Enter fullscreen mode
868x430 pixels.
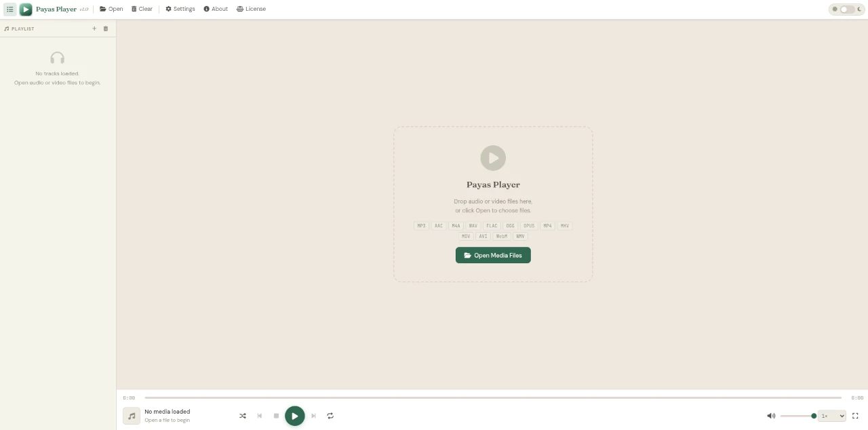tap(855, 416)
